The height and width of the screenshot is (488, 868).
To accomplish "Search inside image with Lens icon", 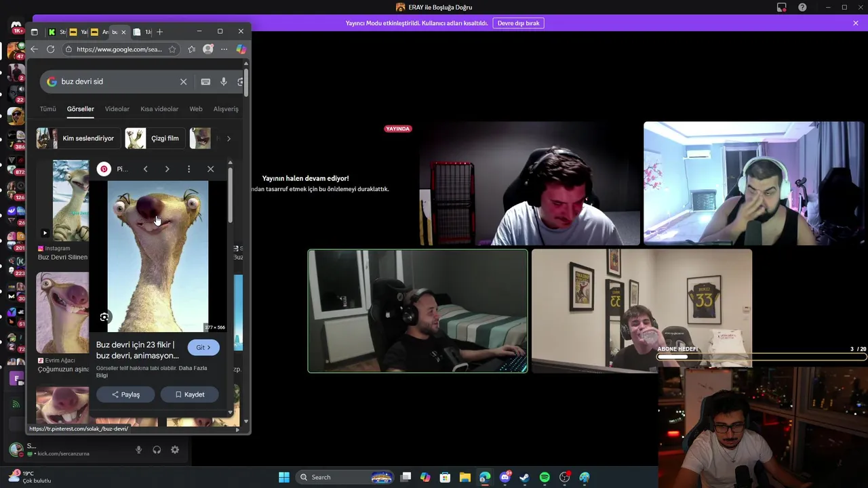I will 104,317.
